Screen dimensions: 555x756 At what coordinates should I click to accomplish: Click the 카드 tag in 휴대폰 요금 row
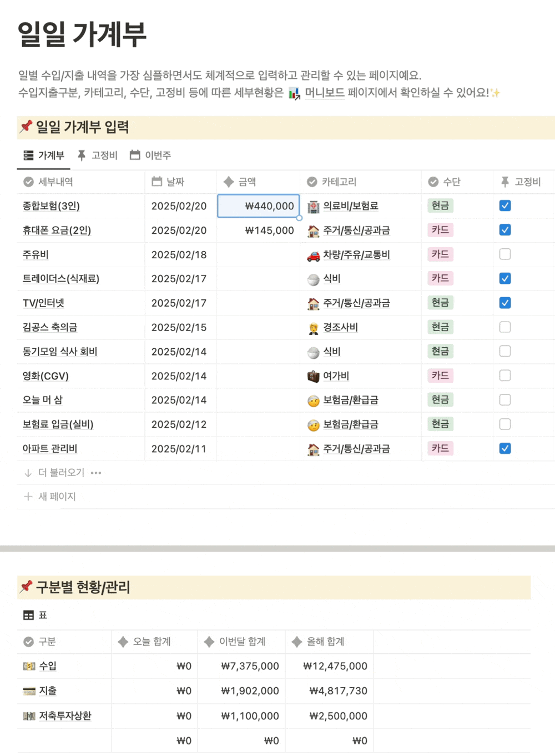tap(440, 230)
